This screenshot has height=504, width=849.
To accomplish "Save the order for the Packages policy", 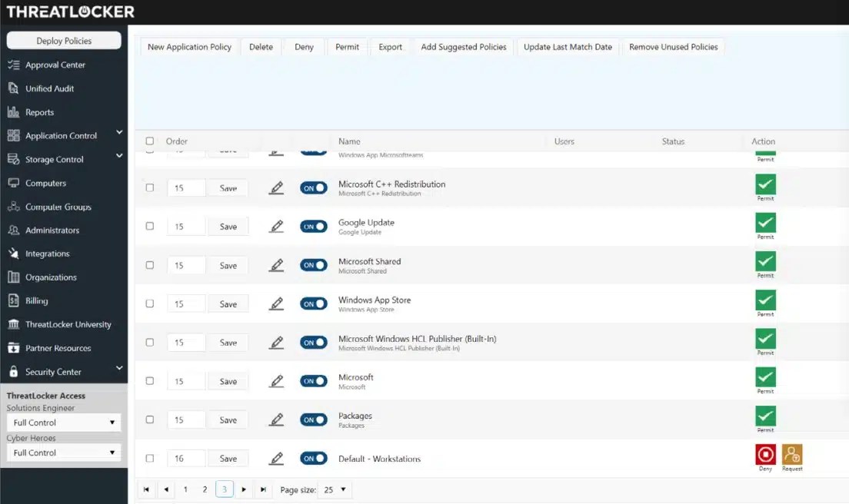I will [228, 419].
